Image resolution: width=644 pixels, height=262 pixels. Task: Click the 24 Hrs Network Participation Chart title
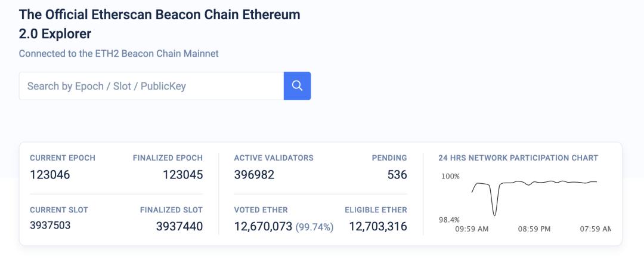click(x=518, y=158)
